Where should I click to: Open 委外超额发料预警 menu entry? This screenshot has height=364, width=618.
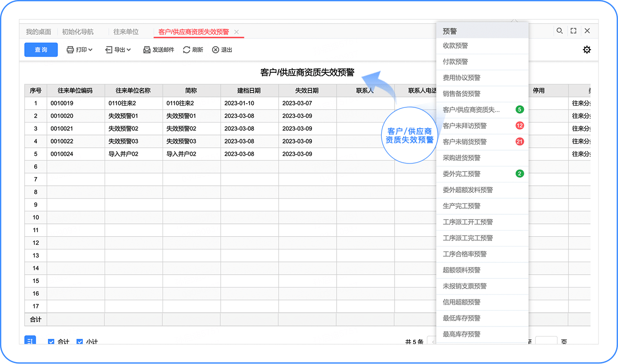[482, 190]
